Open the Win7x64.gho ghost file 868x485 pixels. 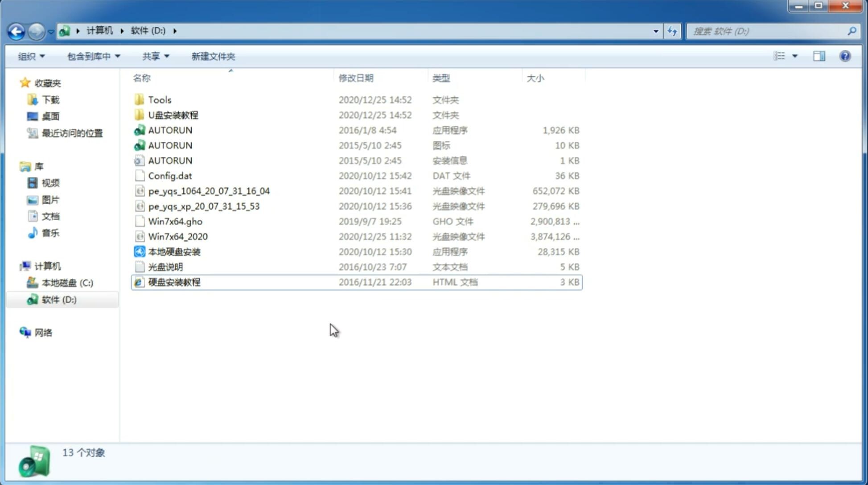(x=175, y=221)
